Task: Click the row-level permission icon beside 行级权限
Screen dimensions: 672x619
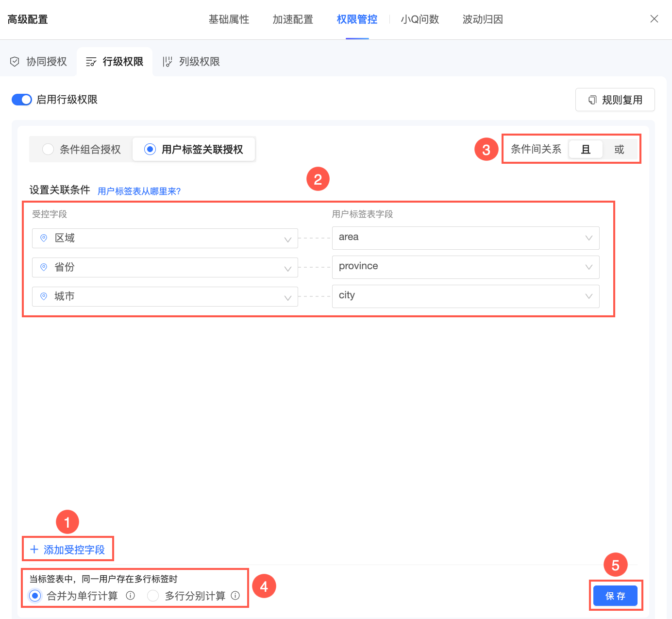Action: tap(91, 62)
